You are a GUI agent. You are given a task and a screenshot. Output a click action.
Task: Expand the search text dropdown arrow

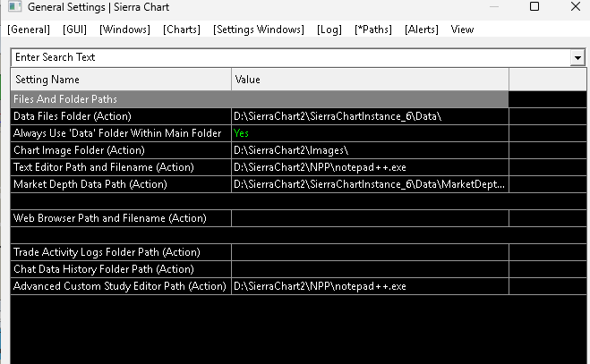point(576,57)
